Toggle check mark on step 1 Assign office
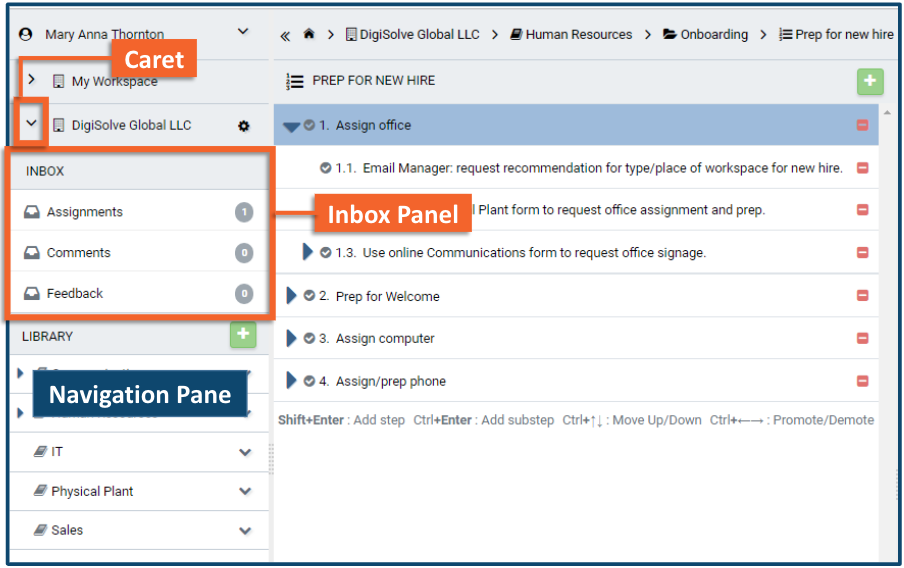The image size is (904, 568). click(x=310, y=125)
